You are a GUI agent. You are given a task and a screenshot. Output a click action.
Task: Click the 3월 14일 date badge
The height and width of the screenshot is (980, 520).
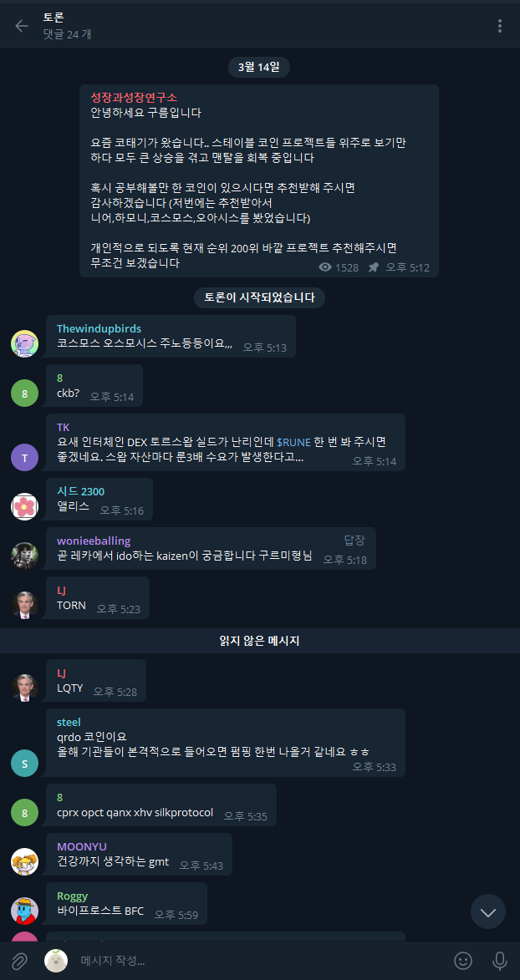coord(259,67)
